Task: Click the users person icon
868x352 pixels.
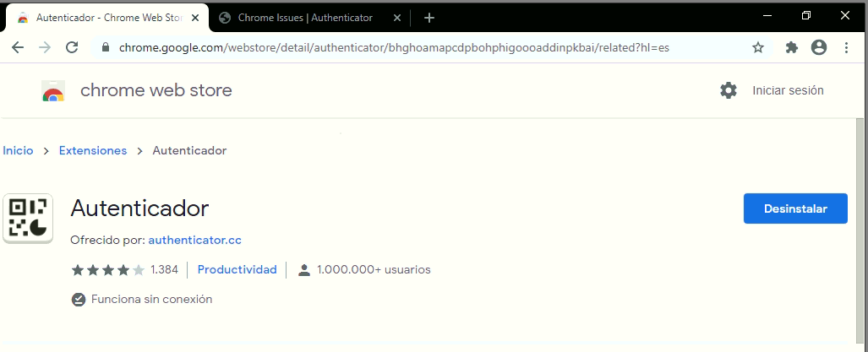Action: (x=304, y=270)
